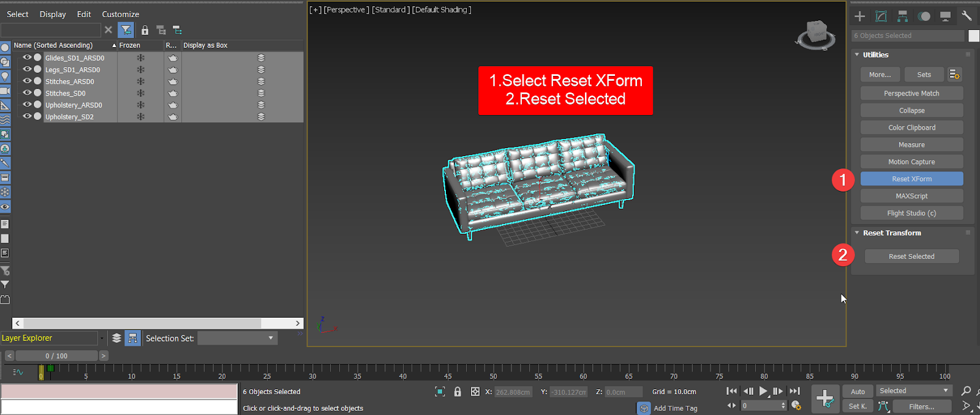Open the Modify command panel tab

point(881,17)
